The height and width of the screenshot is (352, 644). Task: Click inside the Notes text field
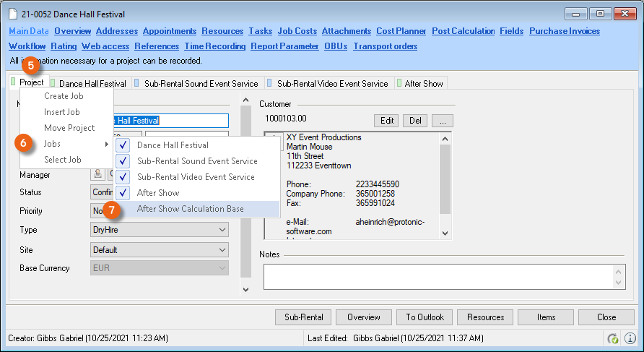point(437,276)
